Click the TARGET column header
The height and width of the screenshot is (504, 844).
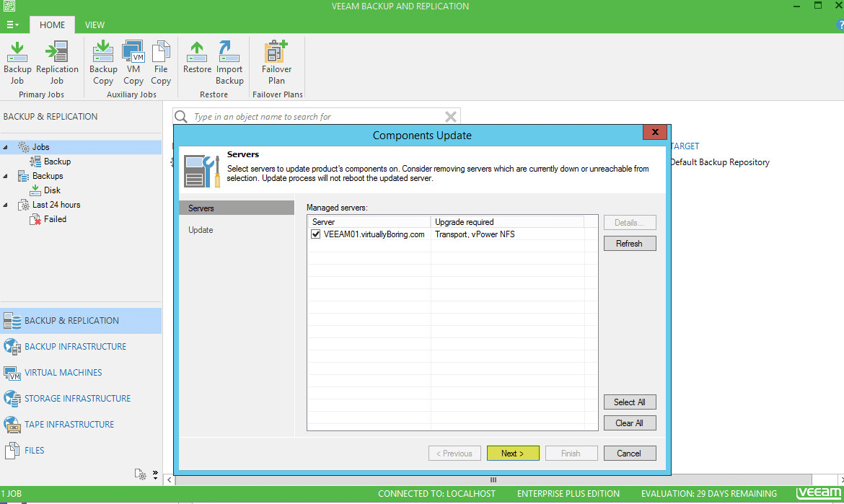pyautogui.click(x=685, y=146)
